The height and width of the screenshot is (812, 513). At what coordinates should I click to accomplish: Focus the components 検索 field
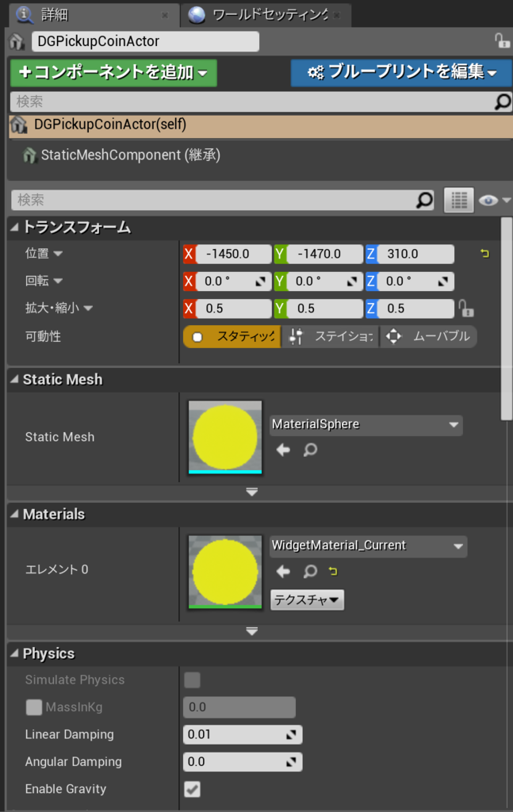251,101
